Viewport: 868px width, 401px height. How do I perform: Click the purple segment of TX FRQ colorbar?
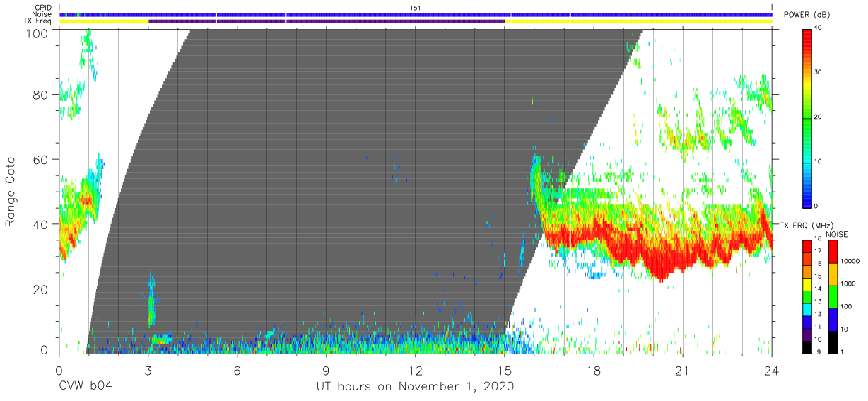pos(809,335)
